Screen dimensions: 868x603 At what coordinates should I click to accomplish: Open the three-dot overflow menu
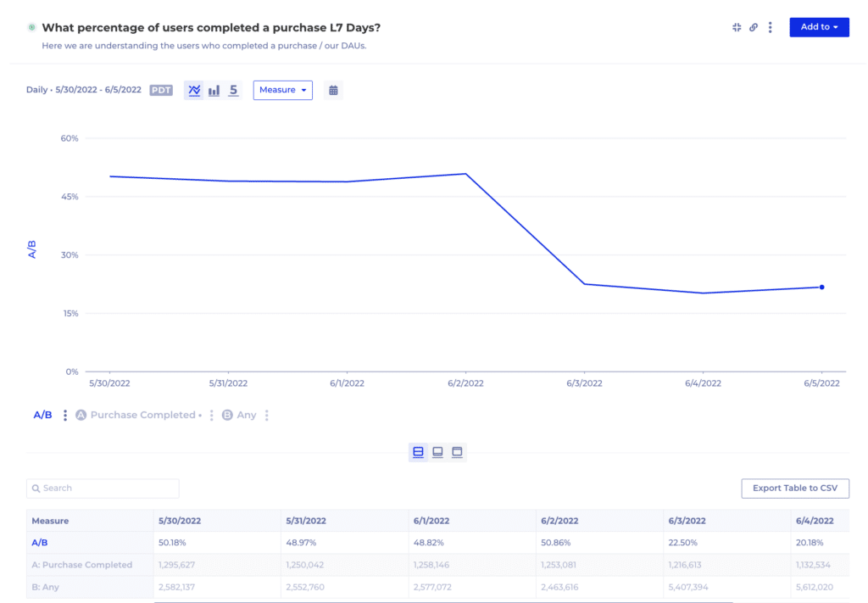coord(770,26)
